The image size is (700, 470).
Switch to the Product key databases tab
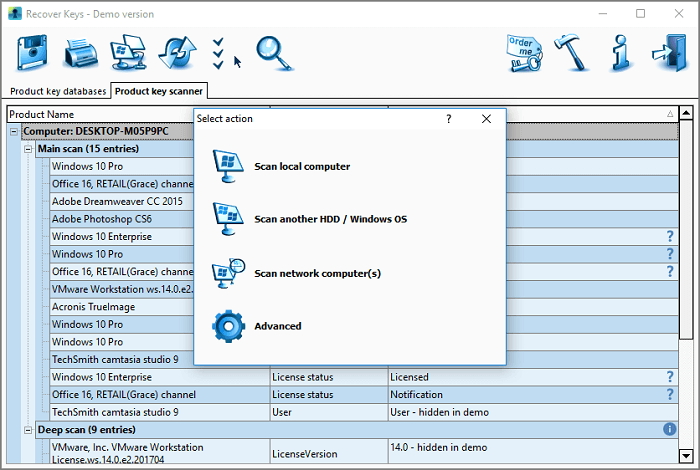[58, 91]
